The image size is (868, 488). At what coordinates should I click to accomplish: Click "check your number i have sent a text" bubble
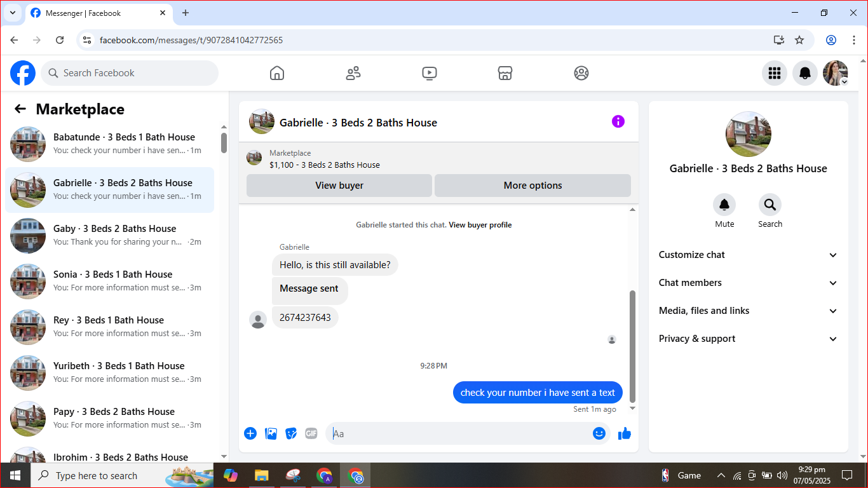(x=538, y=393)
